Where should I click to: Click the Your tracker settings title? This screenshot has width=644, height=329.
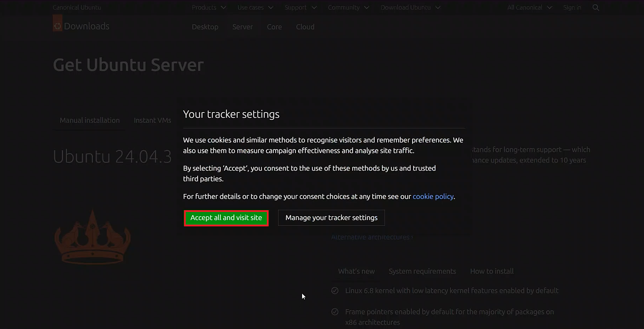tap(231, 114)
